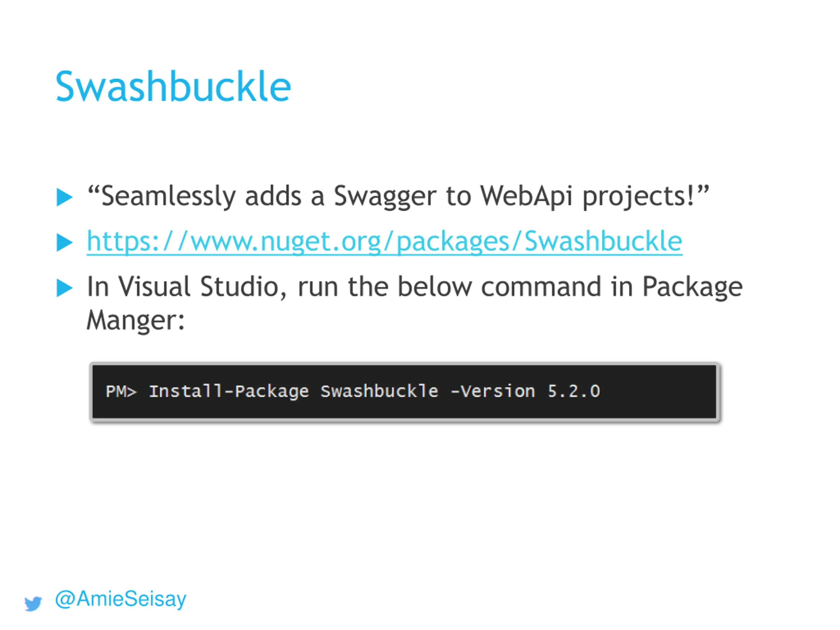Screen dimensions: 840x630
Task: Click the arrow bullet beside the URL
Action: point(65,242)
